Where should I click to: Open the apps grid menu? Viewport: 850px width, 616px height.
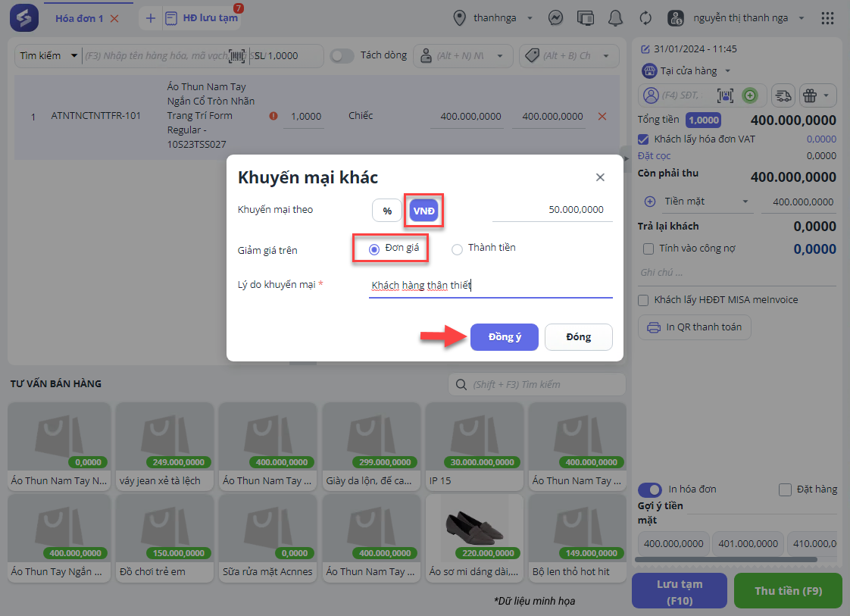827,18
